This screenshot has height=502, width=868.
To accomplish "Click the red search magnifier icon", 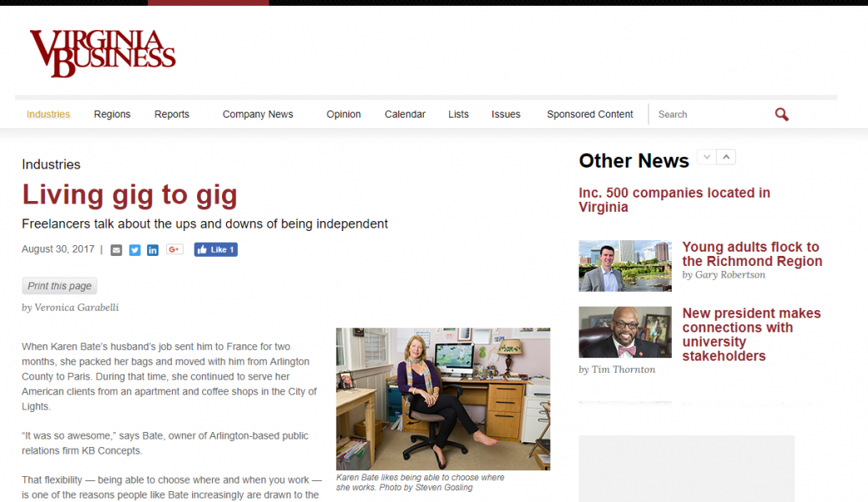I will click(782, 114).
